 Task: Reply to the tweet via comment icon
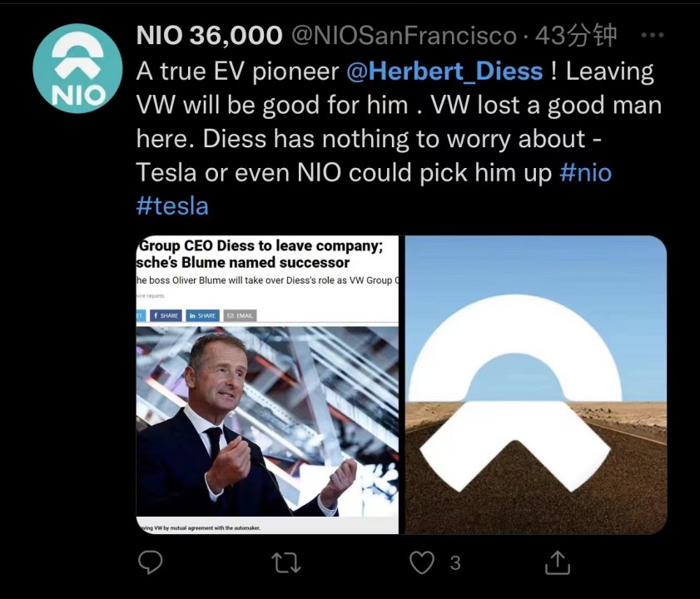tap(150, 563)
